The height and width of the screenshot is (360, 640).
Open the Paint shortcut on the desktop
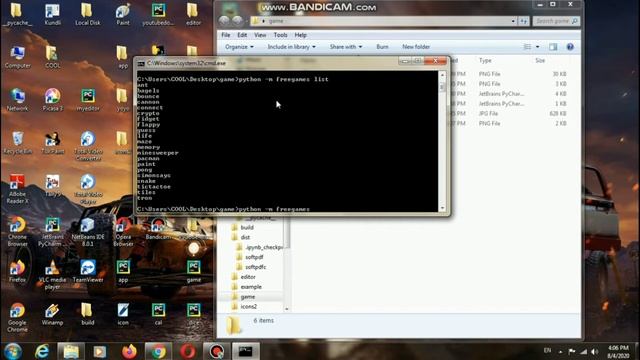pyautogui.click(x=123, y=15)
